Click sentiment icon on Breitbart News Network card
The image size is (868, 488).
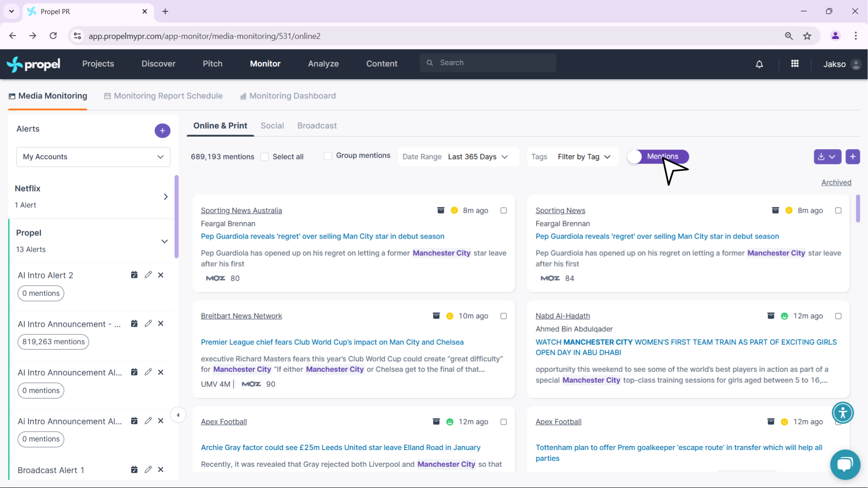(450, 316)
